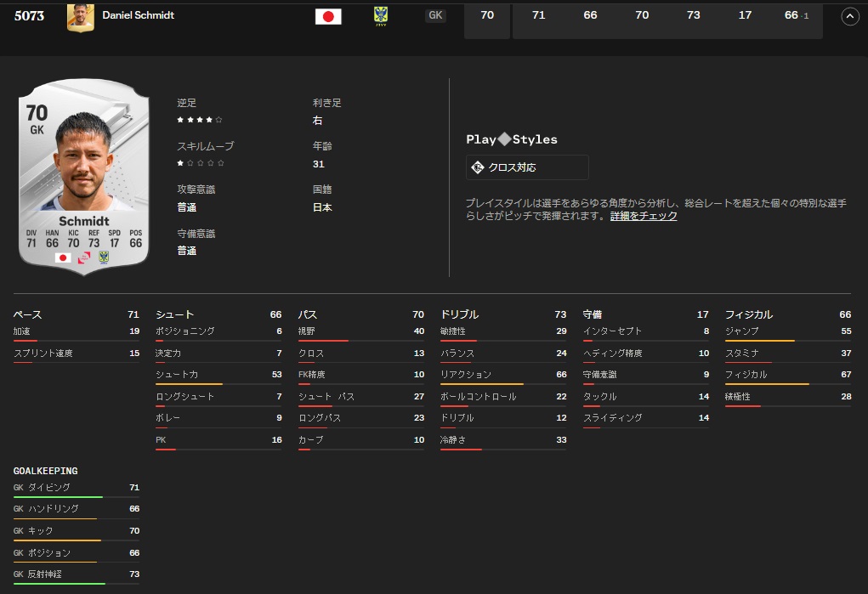The image size is (868, 594).
Task: Toggle the fifth star in the 逆足 rating
Action: tap(217, 120)
